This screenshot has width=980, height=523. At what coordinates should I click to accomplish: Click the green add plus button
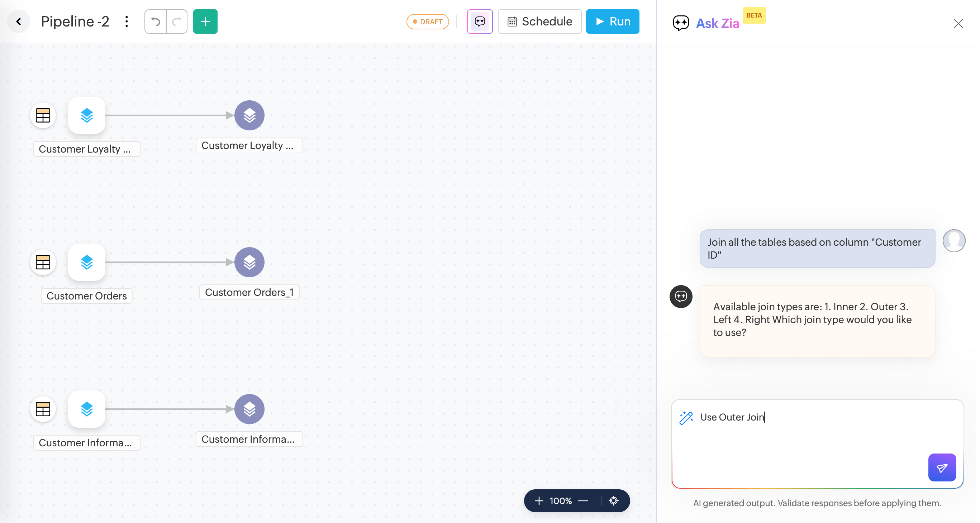205,21
